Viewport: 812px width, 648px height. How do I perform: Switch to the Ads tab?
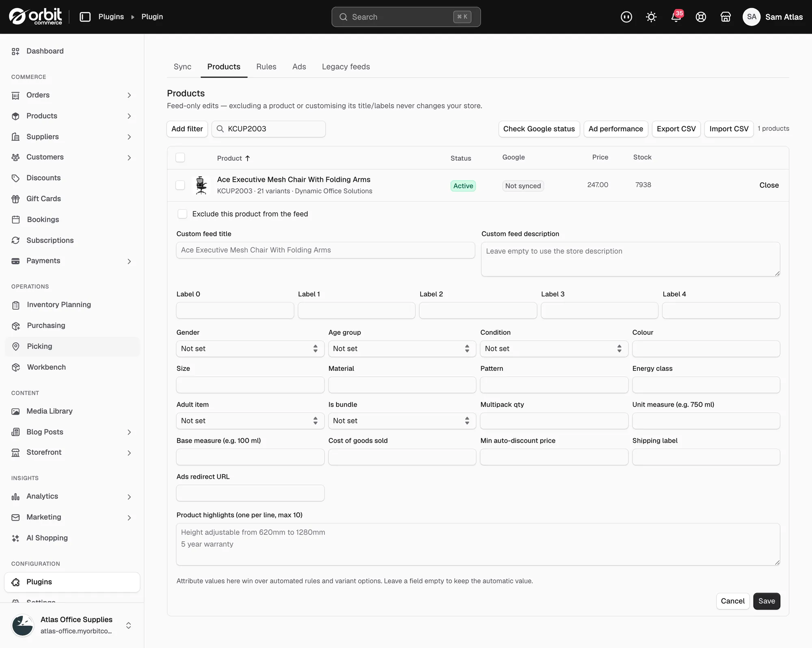[299, 67]
